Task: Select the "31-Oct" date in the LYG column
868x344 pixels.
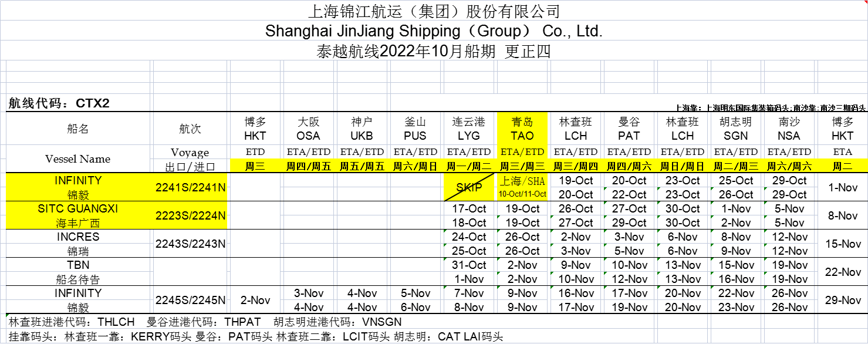Action: click(x=468, y=265)
